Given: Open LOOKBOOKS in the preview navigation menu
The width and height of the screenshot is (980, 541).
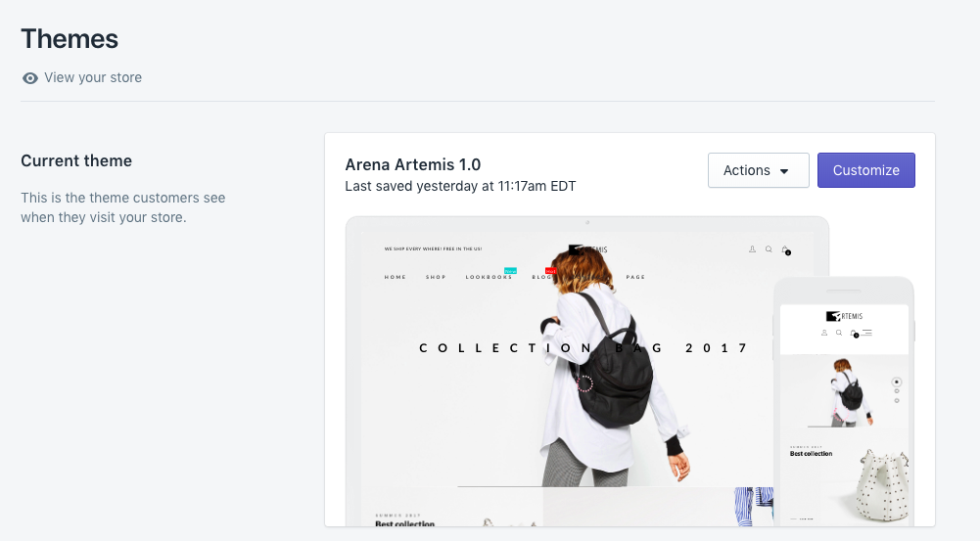Looking at the screenshot, I should (x=489, y=277).
